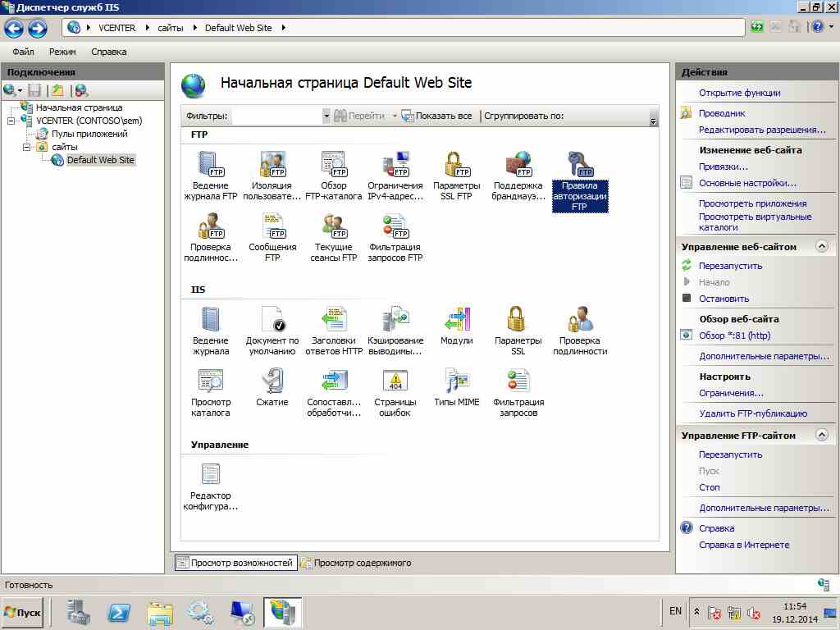
Task: Switch to Просмотр содержимого tab
Action: tap(356, 563)
